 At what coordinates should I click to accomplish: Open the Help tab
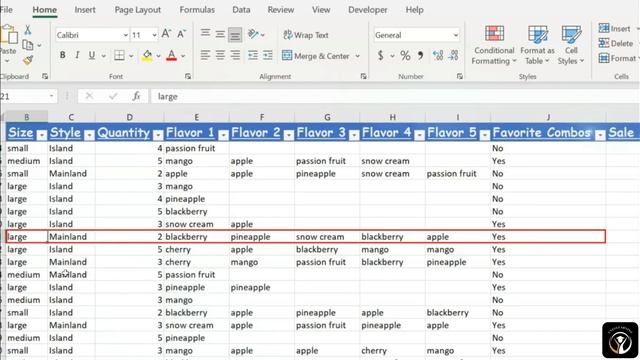(x=414, y=10)
